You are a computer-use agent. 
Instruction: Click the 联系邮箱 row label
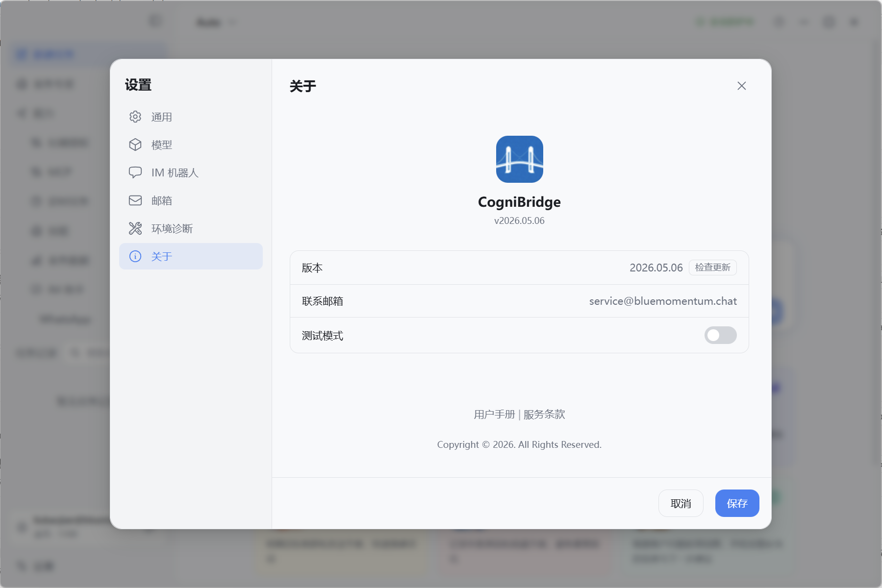pos(323,301)
